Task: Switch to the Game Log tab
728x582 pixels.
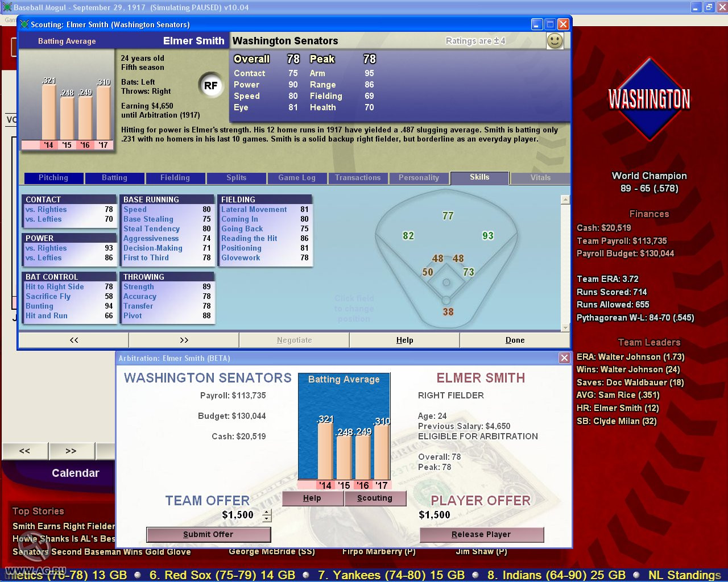Action: [297, 178]
